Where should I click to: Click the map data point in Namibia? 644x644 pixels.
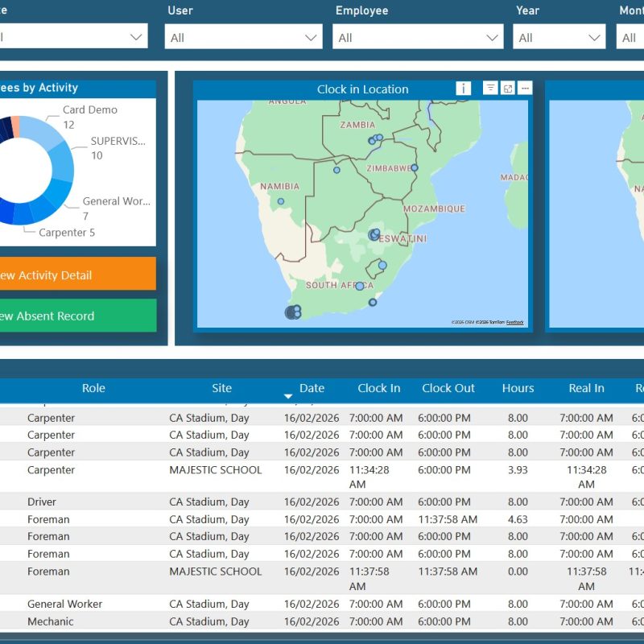pyautogui.click(x=281, y=201)
